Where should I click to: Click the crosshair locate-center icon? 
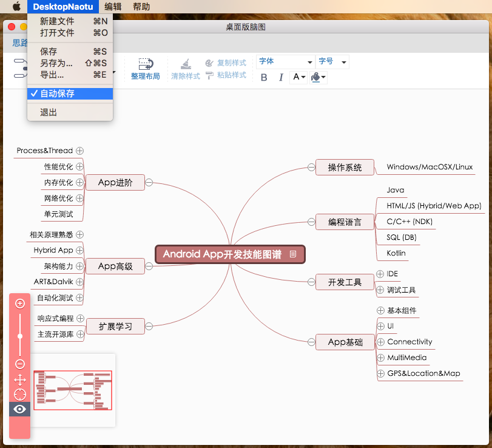click(20, 394)
